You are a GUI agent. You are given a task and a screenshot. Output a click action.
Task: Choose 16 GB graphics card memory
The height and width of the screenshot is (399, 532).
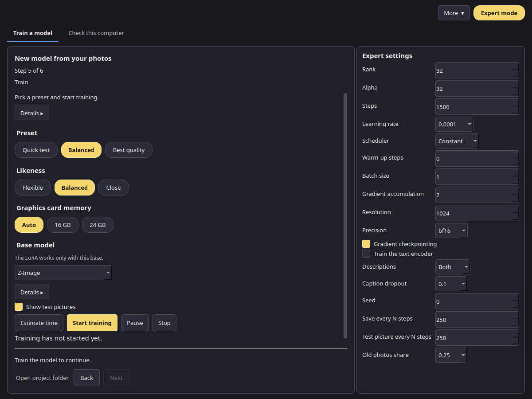(63, 225)
